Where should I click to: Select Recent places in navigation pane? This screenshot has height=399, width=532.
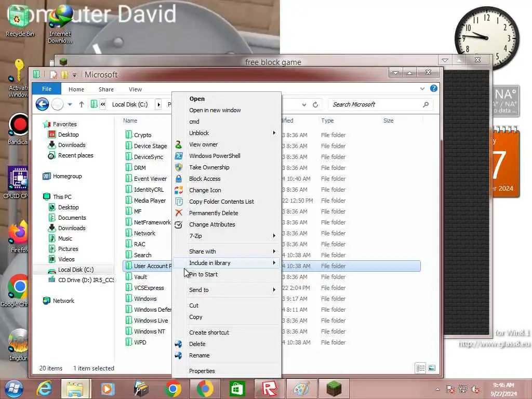click(75, 155)
